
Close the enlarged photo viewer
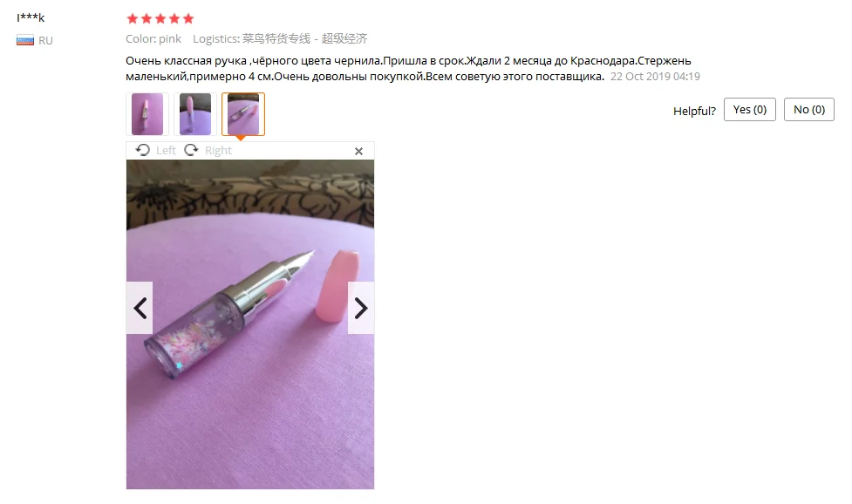click(358, 151)
